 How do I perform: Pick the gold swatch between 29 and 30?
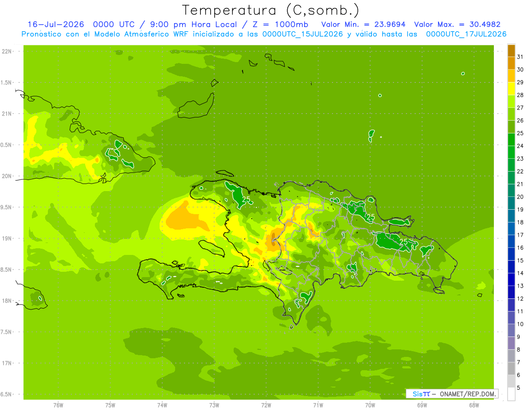511,76
